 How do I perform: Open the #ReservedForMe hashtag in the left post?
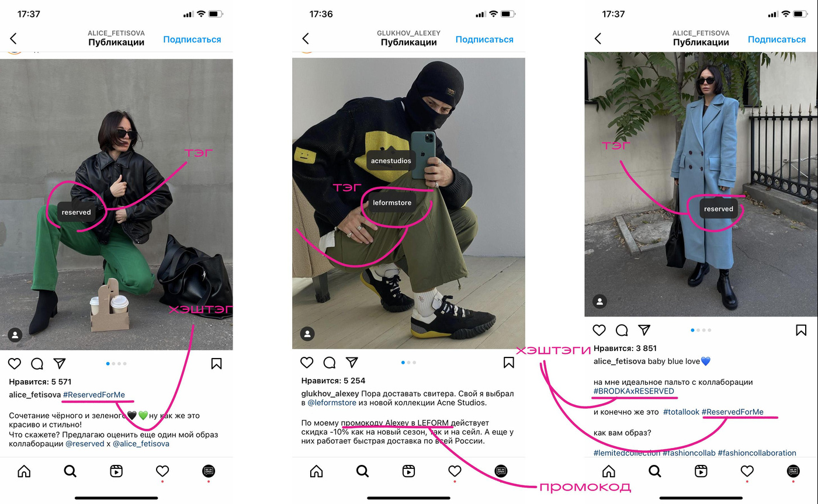[94, 395]
